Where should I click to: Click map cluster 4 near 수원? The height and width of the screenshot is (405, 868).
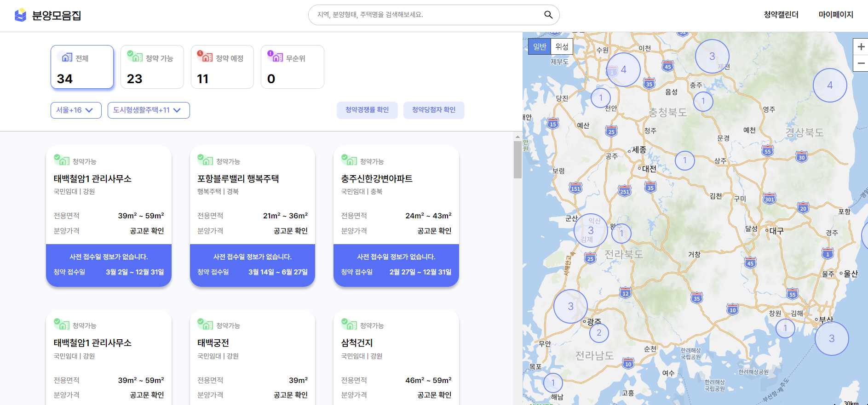[623, 69]
